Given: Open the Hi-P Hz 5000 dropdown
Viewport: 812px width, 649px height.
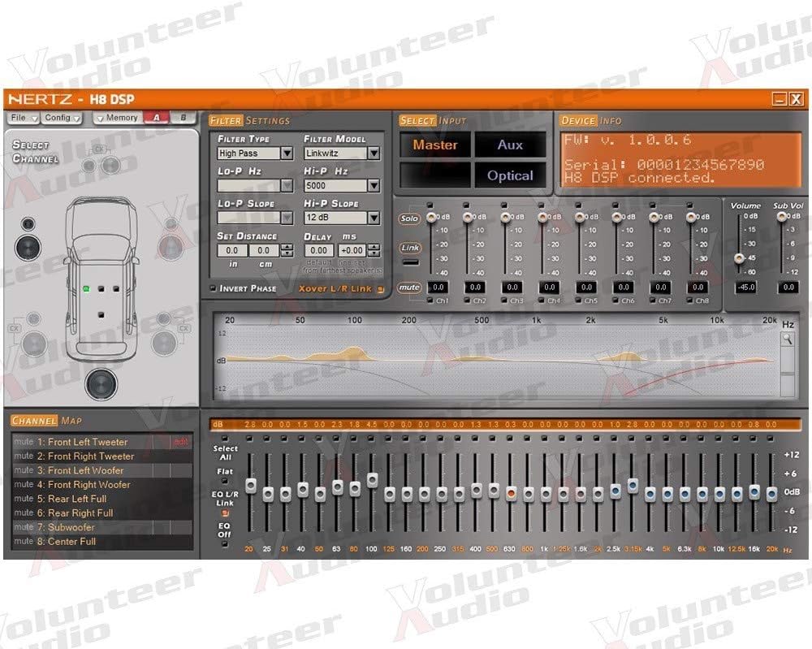Looking at the screenshot, I should 374,185.
